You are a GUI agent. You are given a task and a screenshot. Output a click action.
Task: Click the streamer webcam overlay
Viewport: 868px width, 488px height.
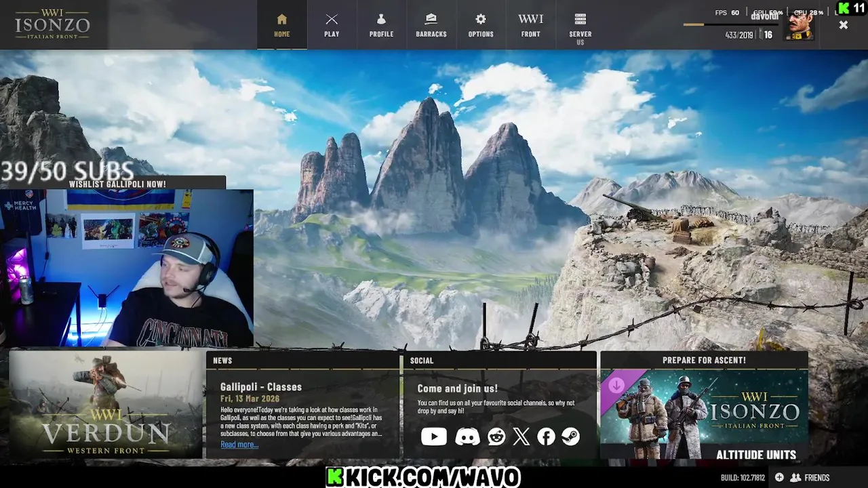click(x=127, y=268)
